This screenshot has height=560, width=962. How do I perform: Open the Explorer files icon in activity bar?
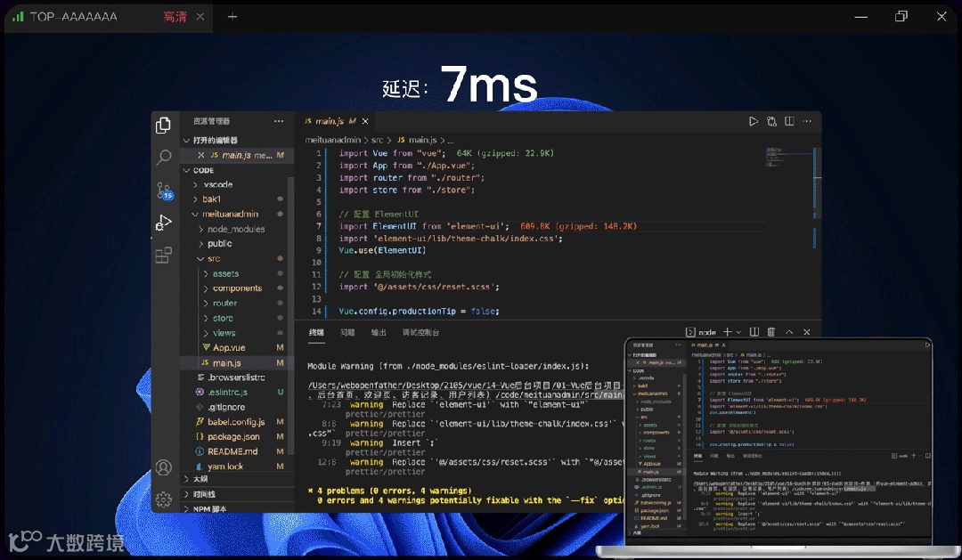pos(163,126)
